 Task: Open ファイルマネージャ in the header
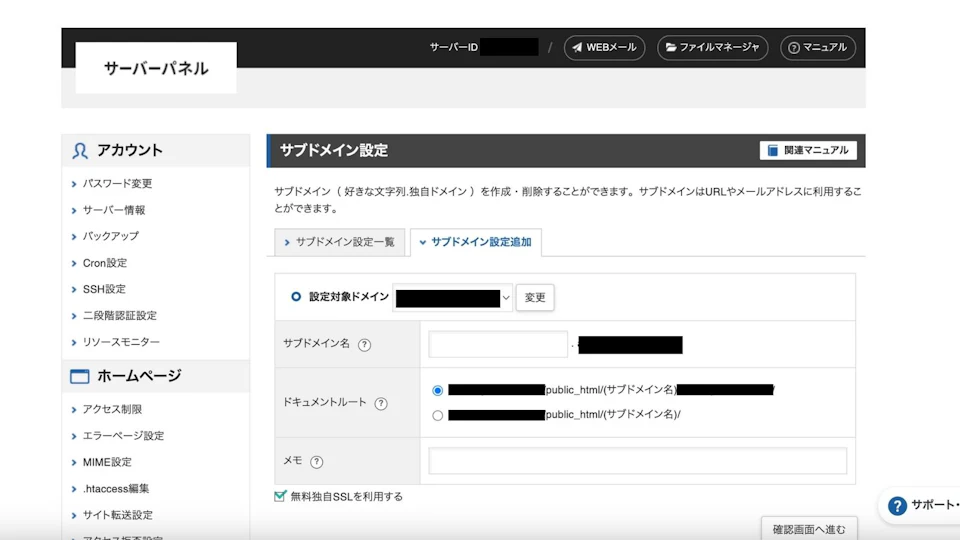click(x=713, y=48)
